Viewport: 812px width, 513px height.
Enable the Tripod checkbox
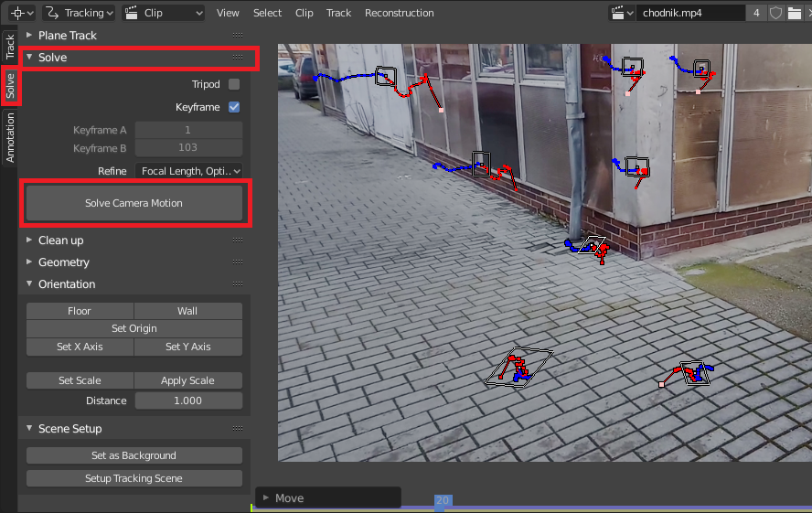[x=234, y=84]
